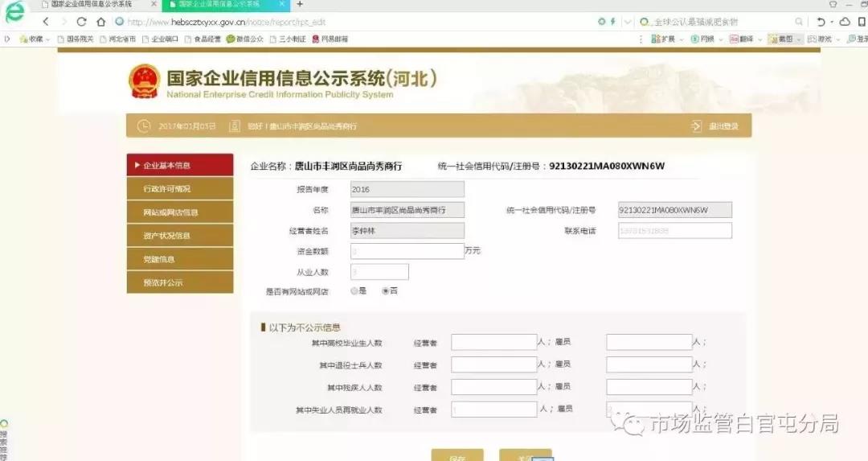Click the browser refresh icon
The image size is (868, 461).
81,22
